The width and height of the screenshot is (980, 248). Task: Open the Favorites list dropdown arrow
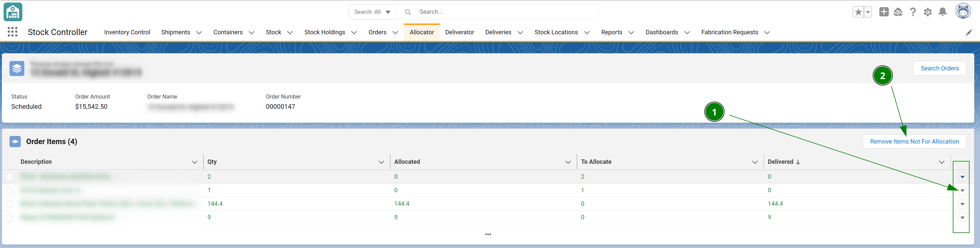coord(868,12)
